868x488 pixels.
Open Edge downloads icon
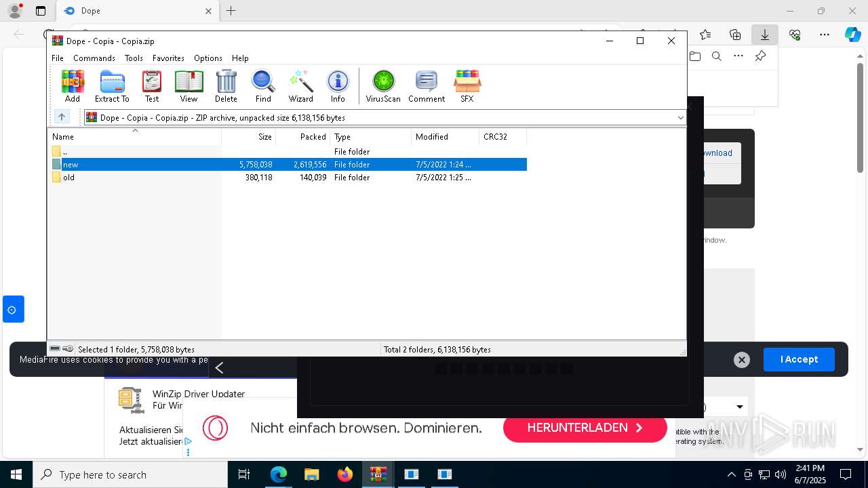(x=764, y=35)
